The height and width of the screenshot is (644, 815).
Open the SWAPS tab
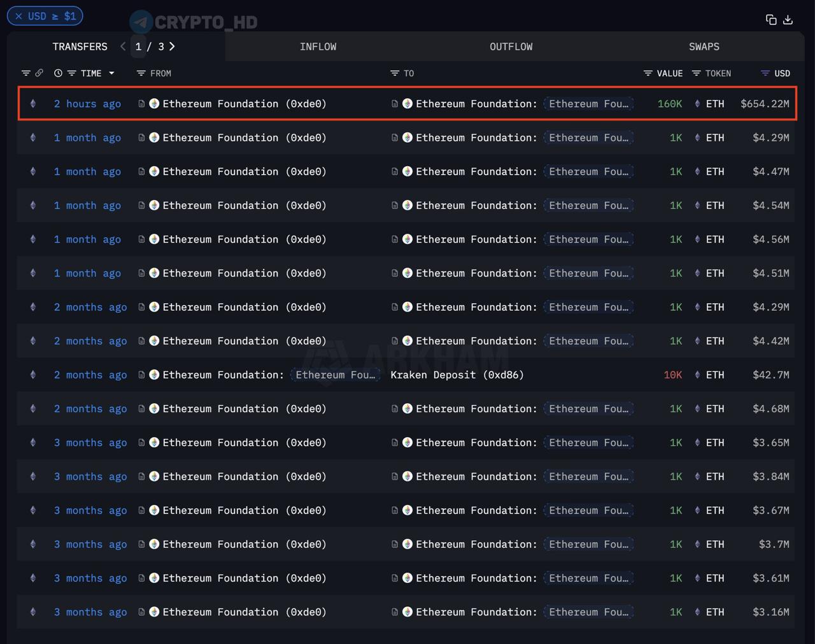tap(704, 47)
